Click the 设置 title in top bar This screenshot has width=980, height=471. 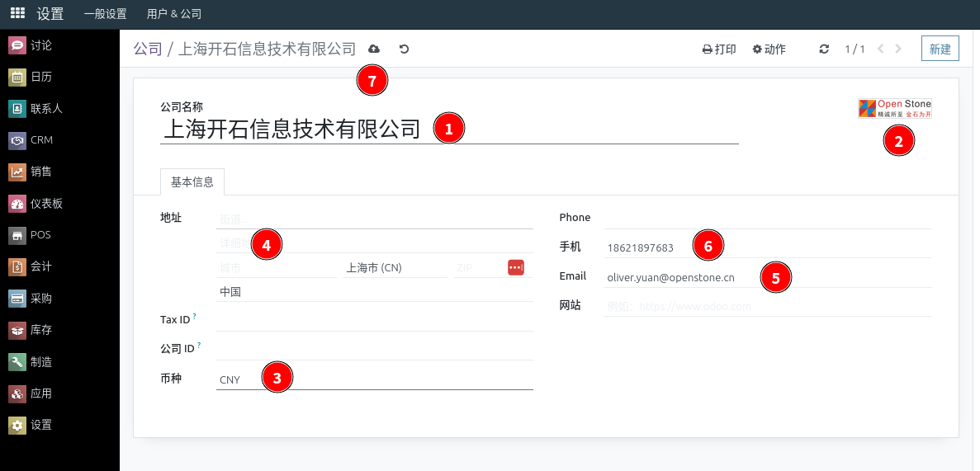[50, 14]
